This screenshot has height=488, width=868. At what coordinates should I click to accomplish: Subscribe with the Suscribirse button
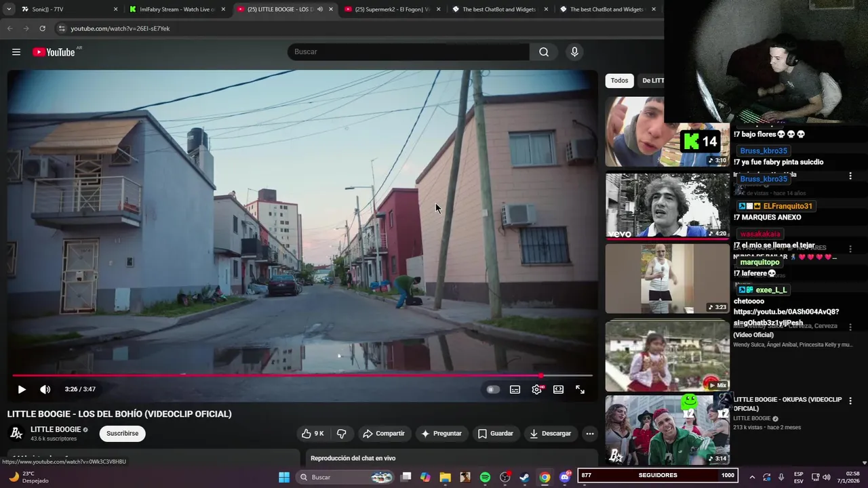122,434
